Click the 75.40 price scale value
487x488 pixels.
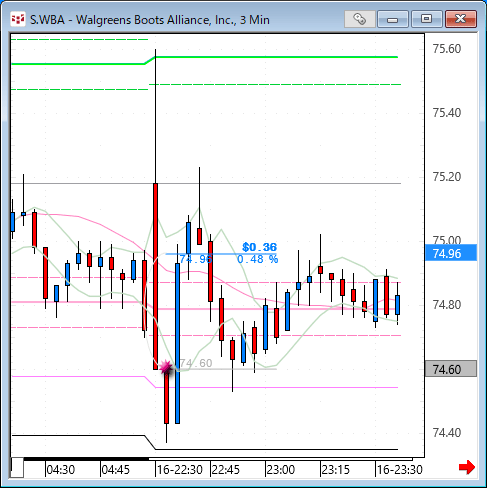[447, 113]
